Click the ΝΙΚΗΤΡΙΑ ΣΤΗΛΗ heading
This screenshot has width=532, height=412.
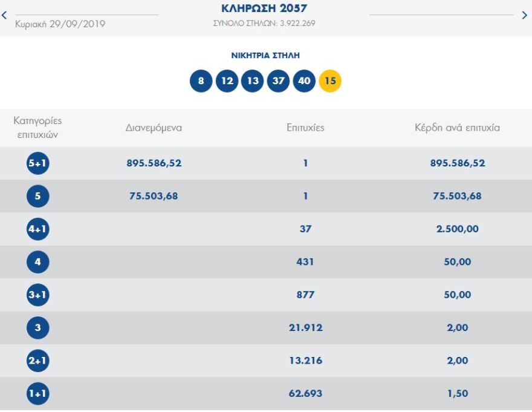(x=265, y=54)
